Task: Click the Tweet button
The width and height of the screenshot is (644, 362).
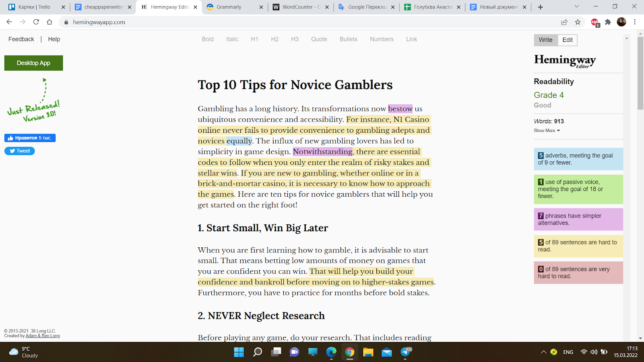Action: 20,151
